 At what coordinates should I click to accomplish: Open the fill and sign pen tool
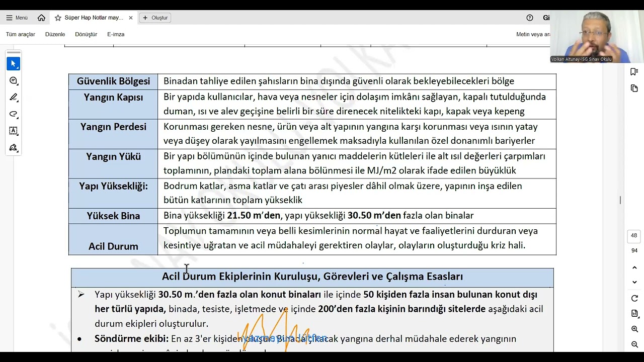[14, 148]
